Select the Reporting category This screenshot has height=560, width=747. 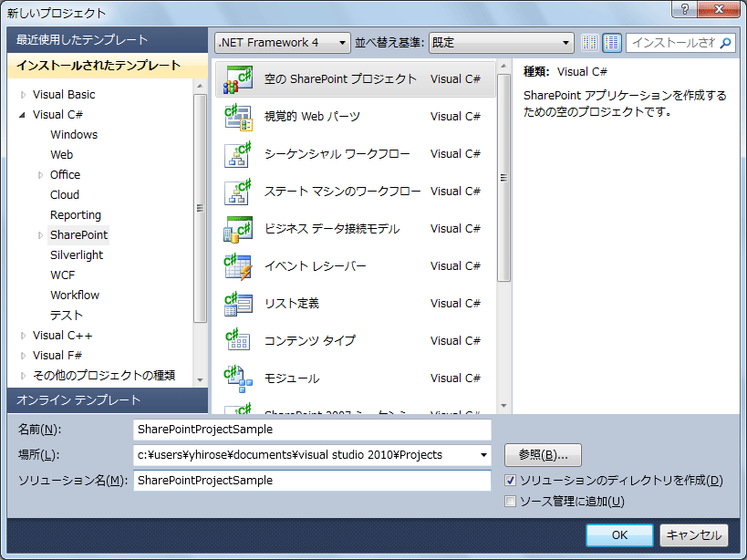[76, 215]
